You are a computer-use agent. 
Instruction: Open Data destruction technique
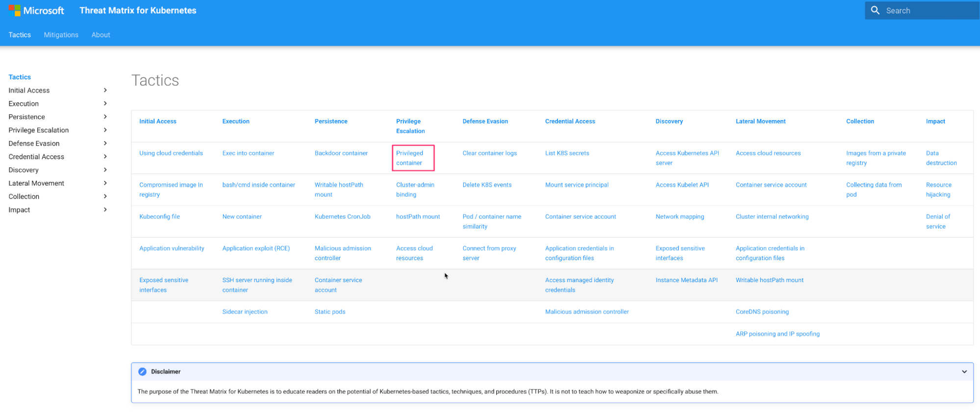tap(941, 158)
